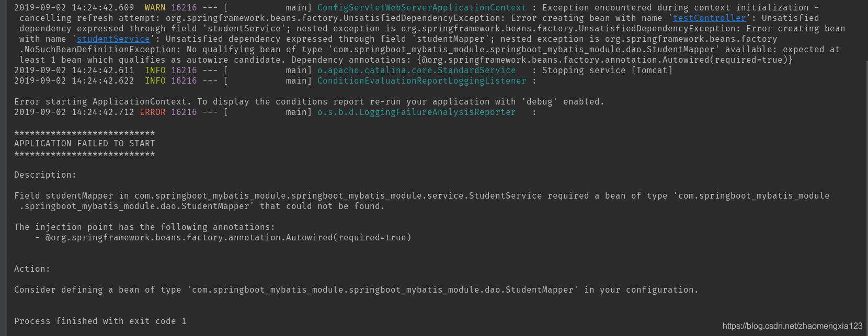The image size is (868, 336).
Task: Select the ConfigServletWebServerApplicationContext logger name
Action: click(x=421, y=8)
